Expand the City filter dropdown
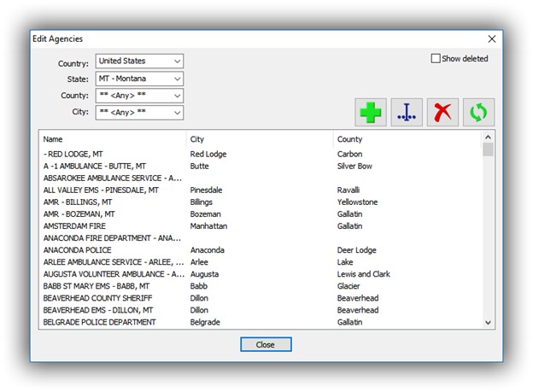Screen dimensions: 533x392 (139, 113)
